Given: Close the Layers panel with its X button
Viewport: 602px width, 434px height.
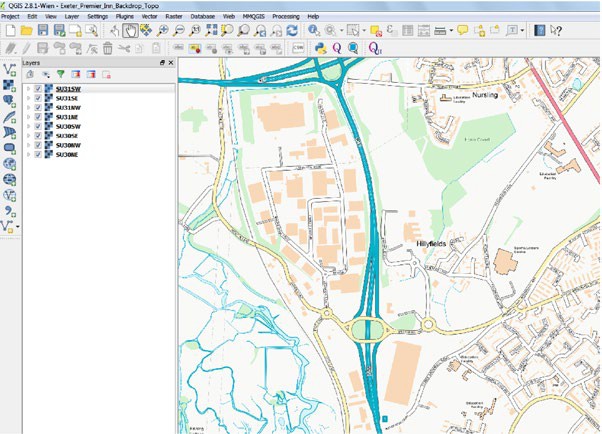Looking at the screenshot, I should [x=171, y=63].
